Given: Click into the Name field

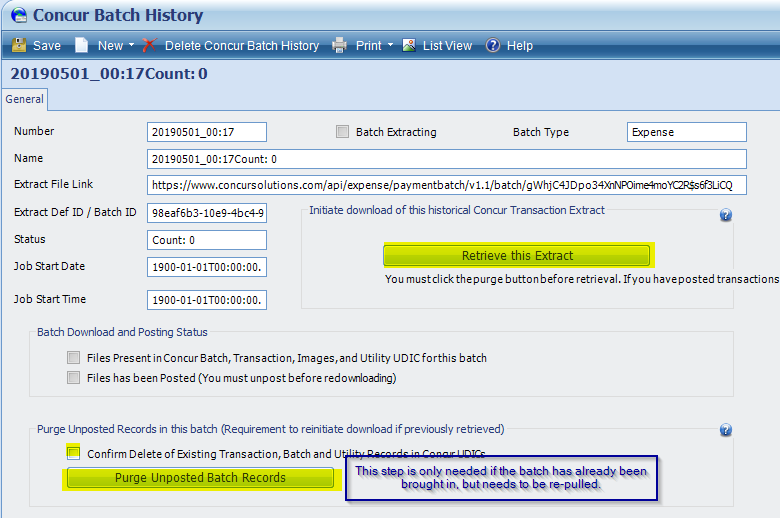Looking at the screenshot, I should coord(447,159).
